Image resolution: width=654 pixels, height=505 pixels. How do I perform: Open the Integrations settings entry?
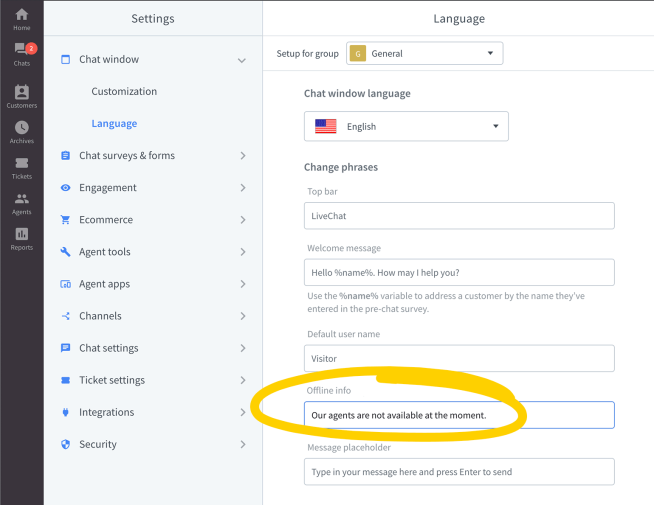click(x=106, y=412)
